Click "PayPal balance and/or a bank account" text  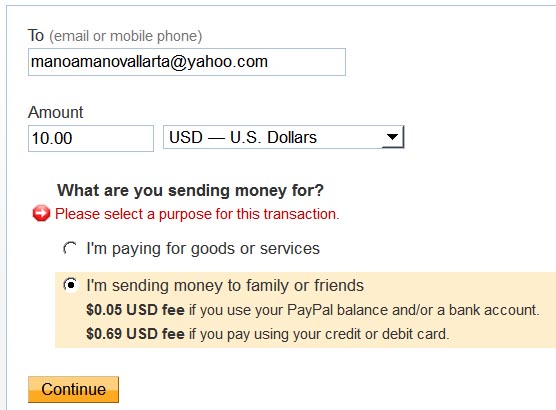pos(413,310)
